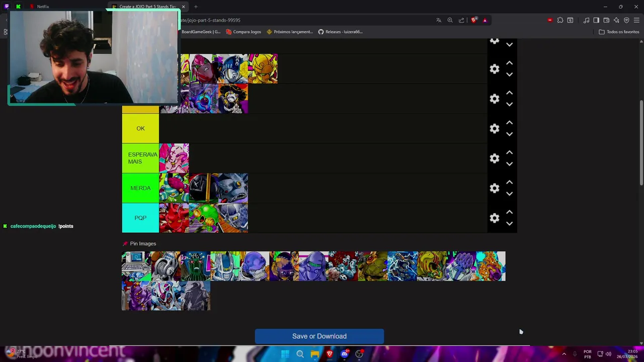Open Windows taskbar search
The image size is (644, 362).
300,354
